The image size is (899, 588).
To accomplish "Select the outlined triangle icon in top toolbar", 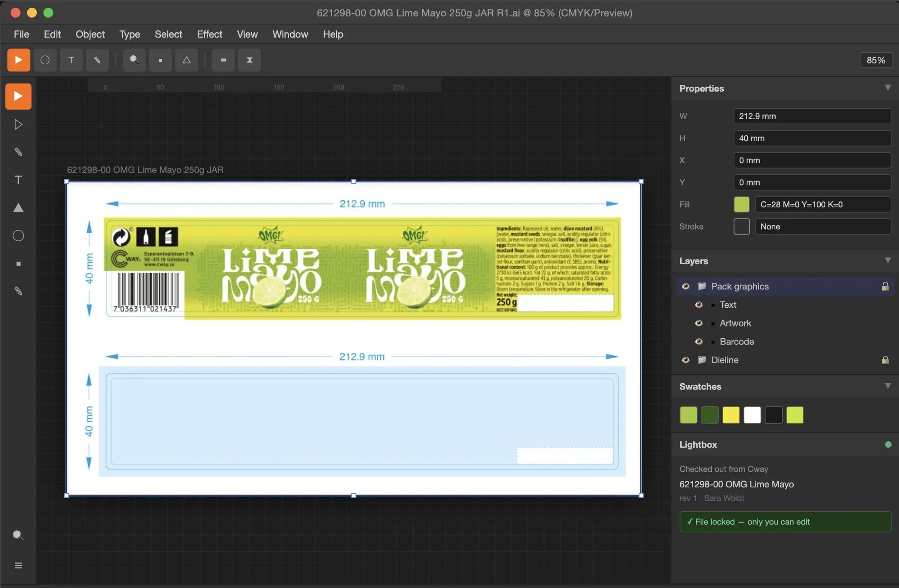I will click(x=187, y=60).
